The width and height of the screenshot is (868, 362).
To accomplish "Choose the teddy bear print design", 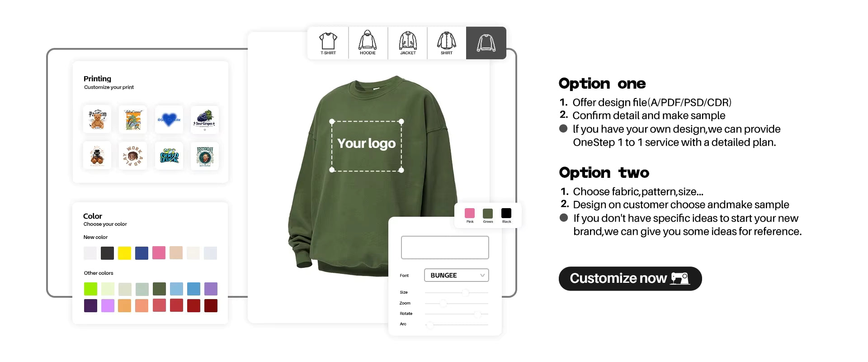I will [97, 119].
